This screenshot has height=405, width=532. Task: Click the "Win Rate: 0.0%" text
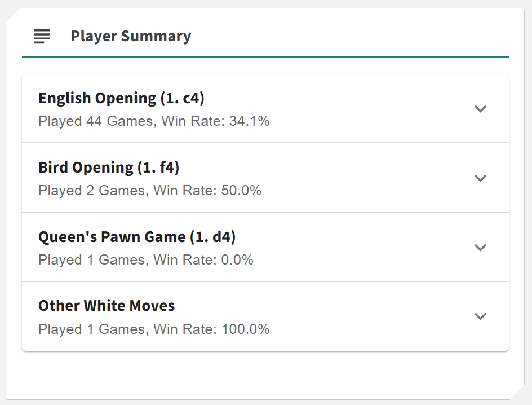pos(204,260)
